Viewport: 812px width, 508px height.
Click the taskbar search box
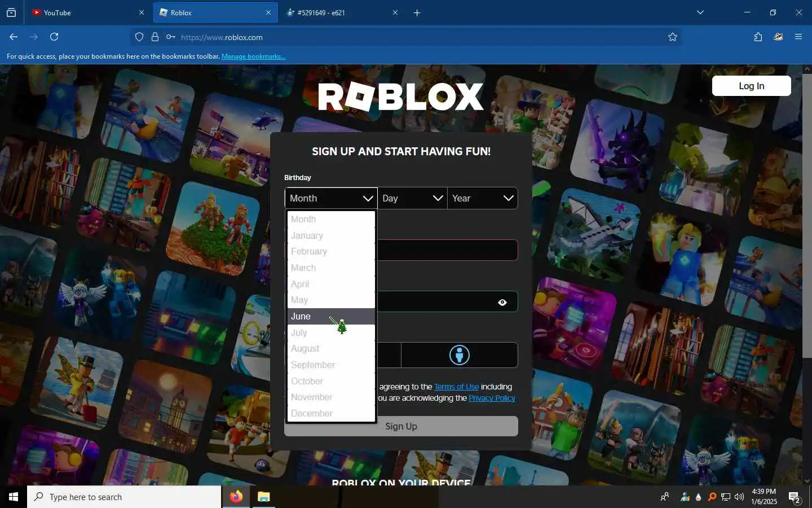124,497
